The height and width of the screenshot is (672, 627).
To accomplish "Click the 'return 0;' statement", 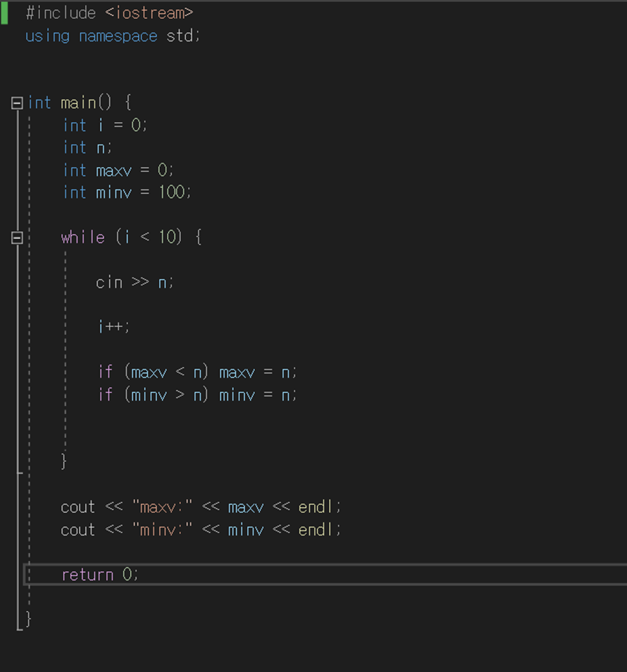I will point(100,575).
